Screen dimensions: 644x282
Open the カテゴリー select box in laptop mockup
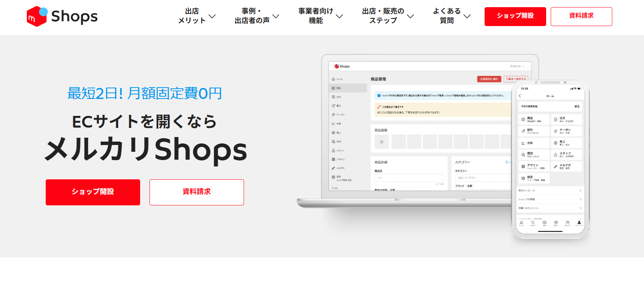(x=483, y=177)
